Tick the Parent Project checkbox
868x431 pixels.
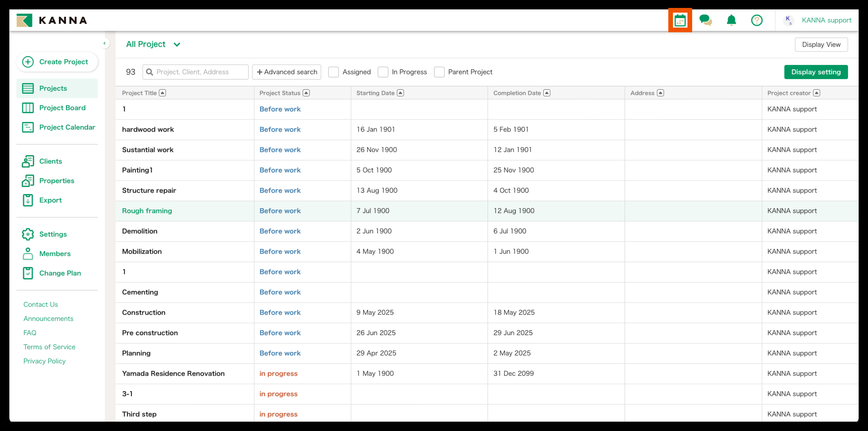tap(439, 72)
